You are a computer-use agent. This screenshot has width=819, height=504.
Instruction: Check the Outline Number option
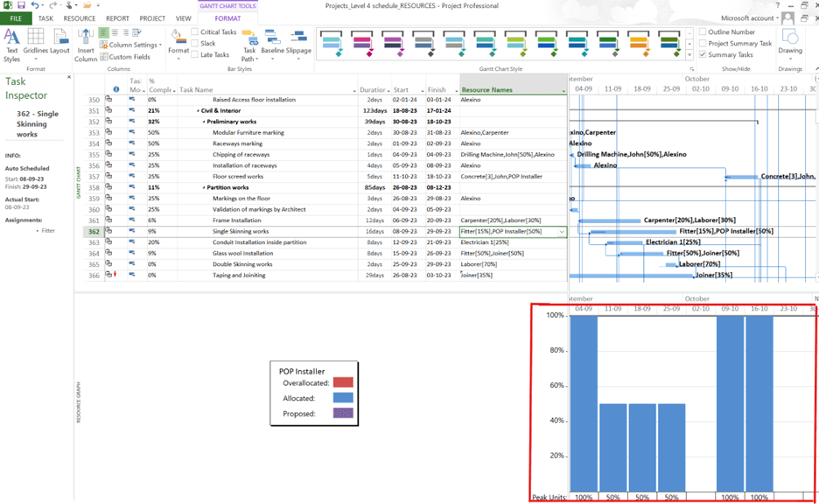point(703,31)
